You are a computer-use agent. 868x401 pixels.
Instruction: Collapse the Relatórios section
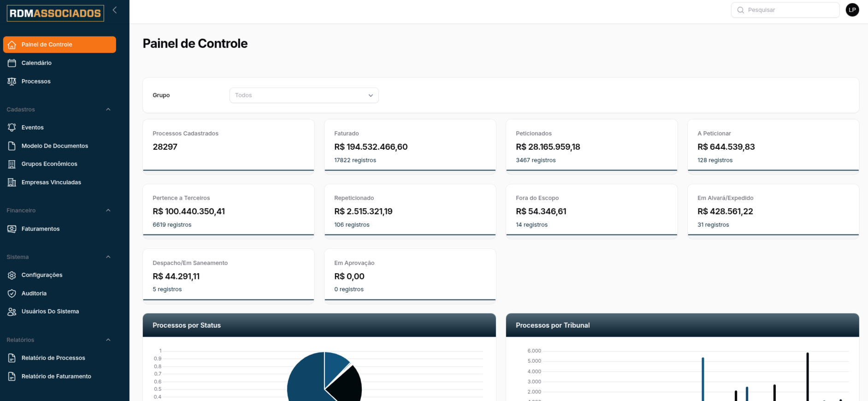[108, 340]
